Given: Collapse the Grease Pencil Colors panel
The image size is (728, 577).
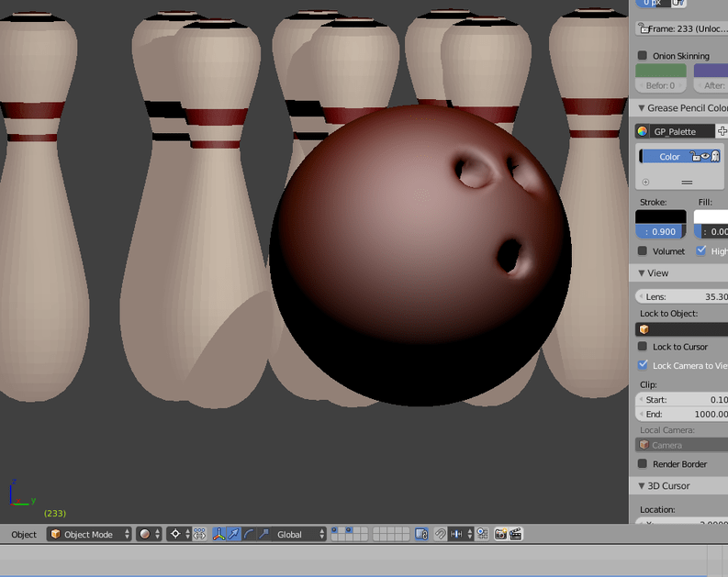Looking at the screenshot, I should [642, 108].
